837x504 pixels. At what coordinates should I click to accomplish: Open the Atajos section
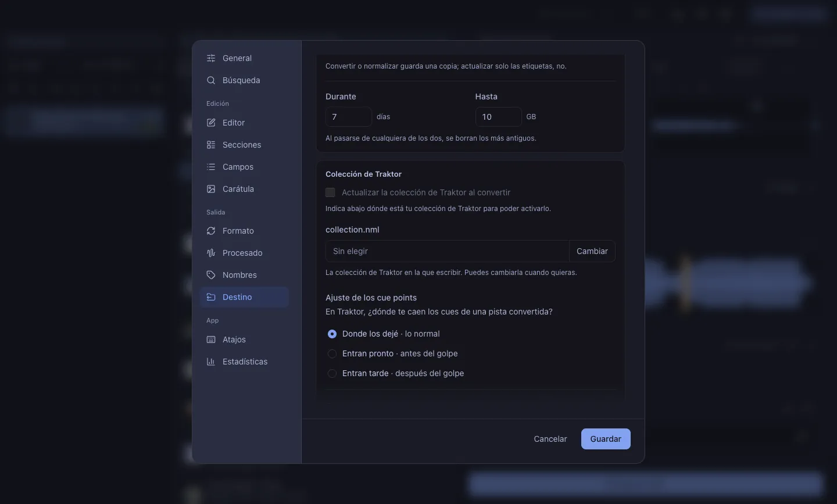click(244, 339)
